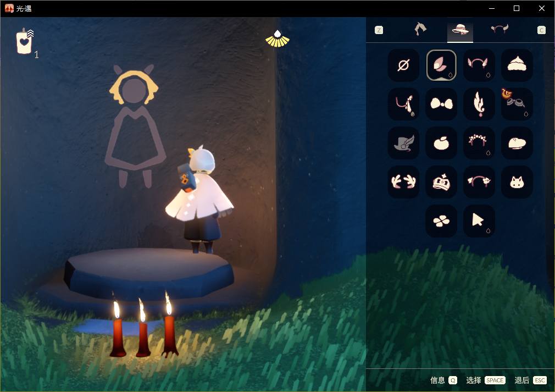Select the pointed cream hat
Viewport: 555px width, 392px height.
[x=517, y=65]
